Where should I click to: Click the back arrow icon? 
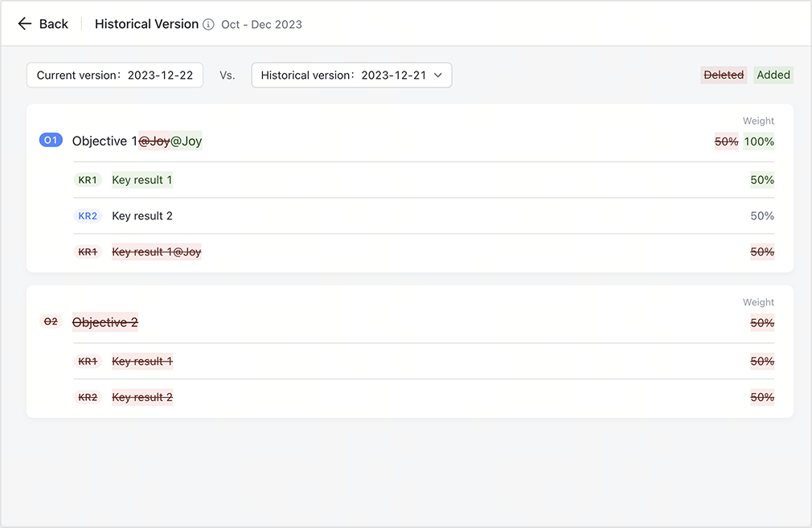(x=25, y=24)
